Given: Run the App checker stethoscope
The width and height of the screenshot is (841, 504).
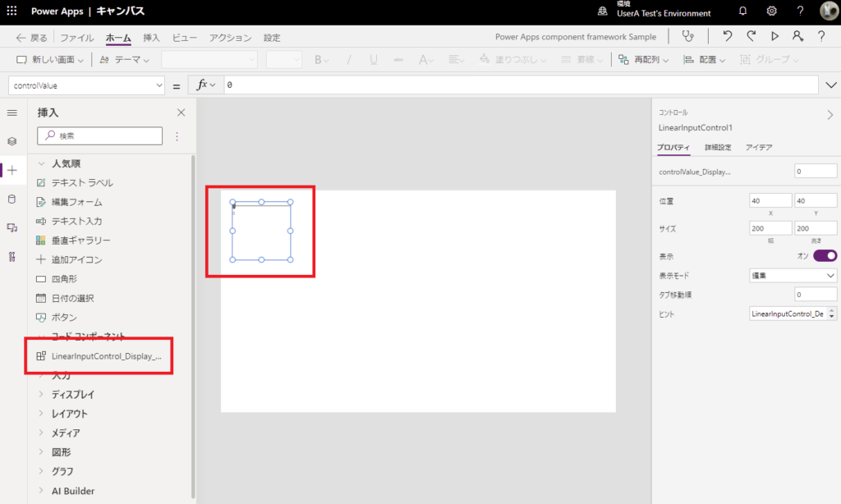Looking at the screenshot, I should click(687, 36).
